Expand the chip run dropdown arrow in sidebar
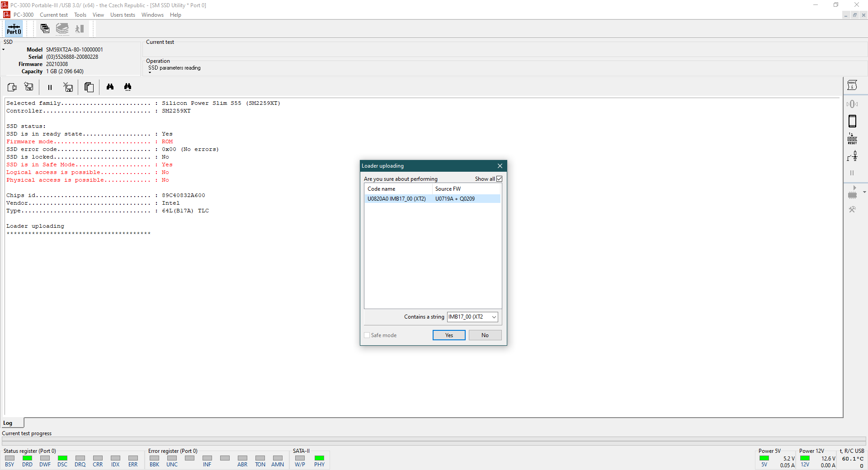 click(864, 192)
